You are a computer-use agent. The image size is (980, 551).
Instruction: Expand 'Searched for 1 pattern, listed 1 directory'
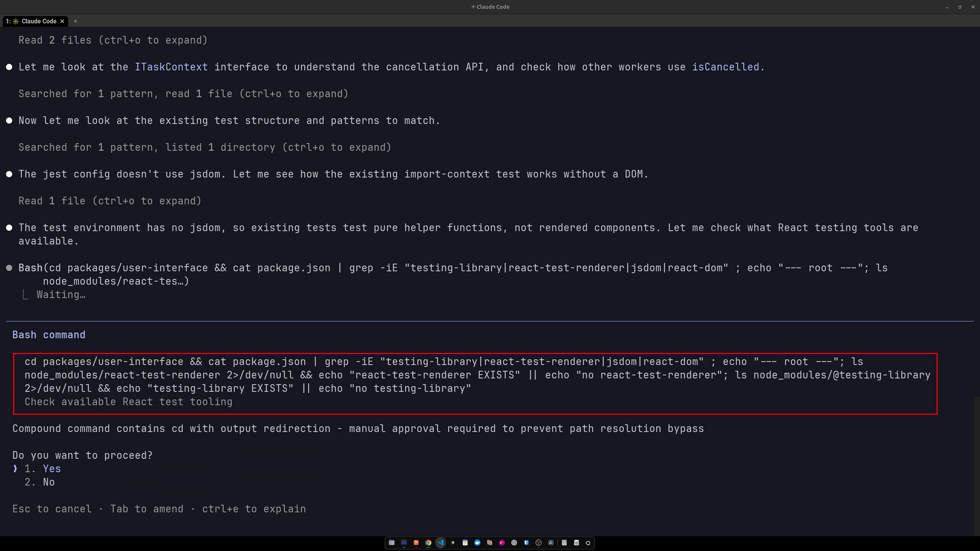(205, 147)
